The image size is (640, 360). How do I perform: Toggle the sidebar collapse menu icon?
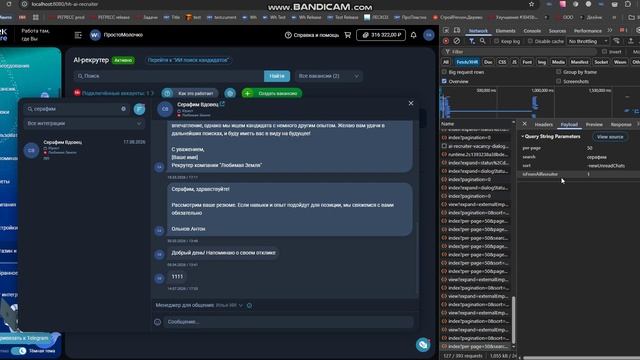click(78, 35)
